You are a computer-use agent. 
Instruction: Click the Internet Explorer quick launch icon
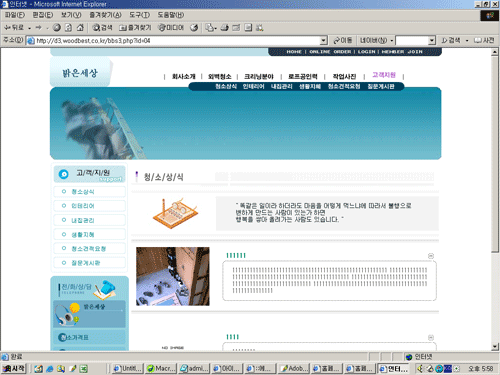click(x=50, y=369)
